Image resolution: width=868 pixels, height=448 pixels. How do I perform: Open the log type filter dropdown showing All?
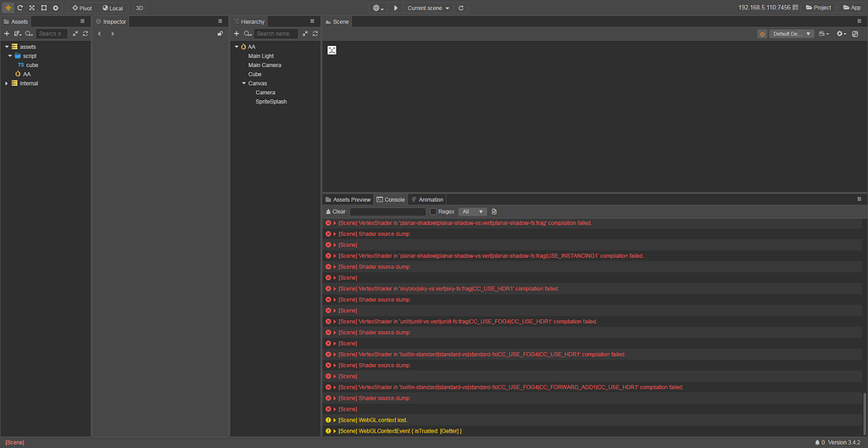(472, 211)
